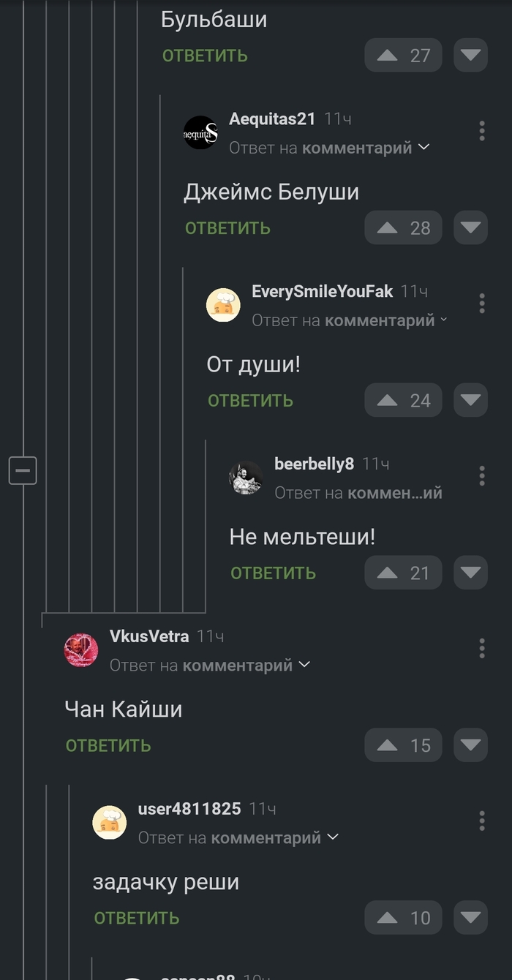
Task: Open the three-dot menu for the Aequitas21 comment
Action: coord(482,131)
